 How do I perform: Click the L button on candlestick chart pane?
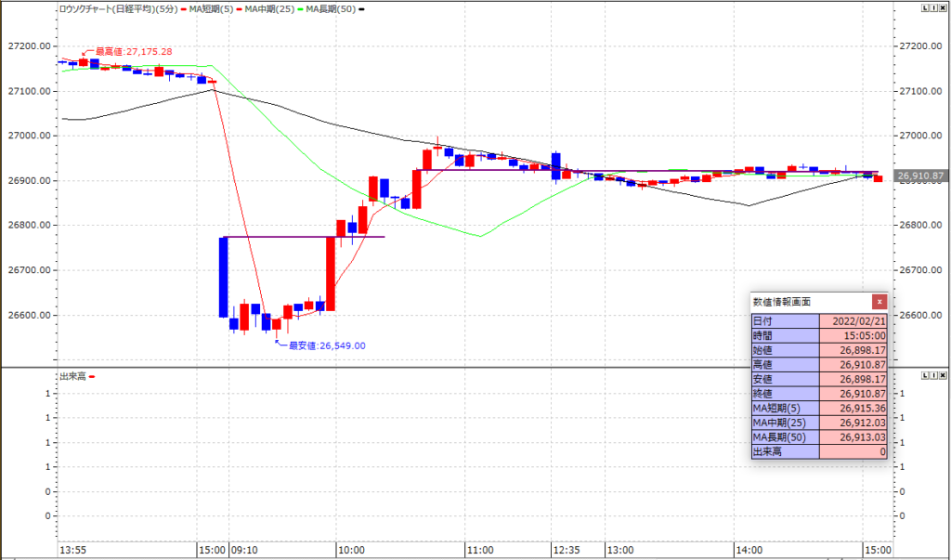pos(924,7)
